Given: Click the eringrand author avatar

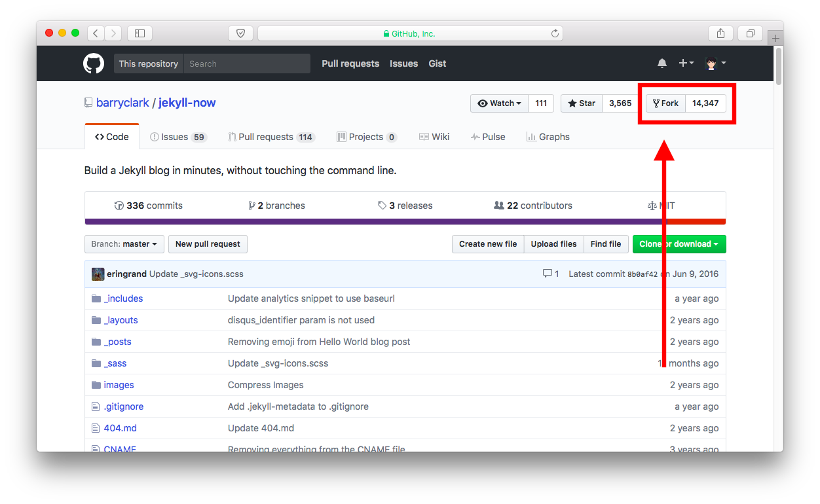Looking at the screenshot, I should click(98, 274).
